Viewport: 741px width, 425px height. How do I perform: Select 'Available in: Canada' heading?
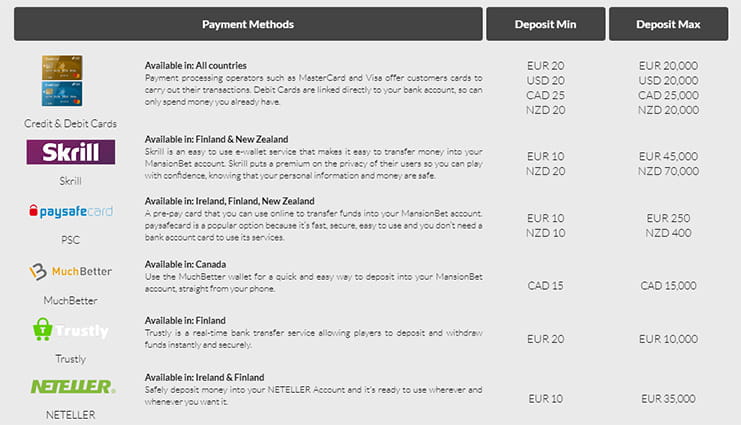pos(185,264)
